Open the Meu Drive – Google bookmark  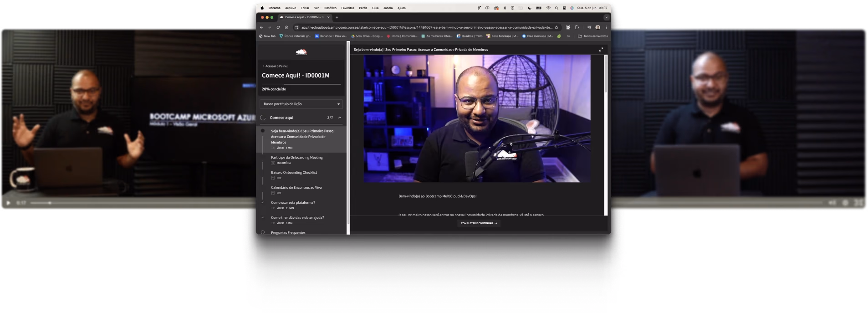pos(367,36)
